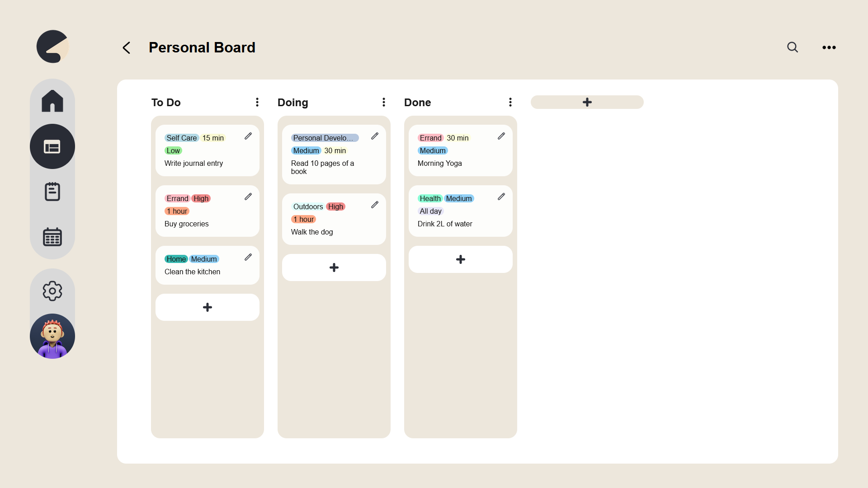Open the board more options menu
This screenshot has width=868, height=488.
829,47
